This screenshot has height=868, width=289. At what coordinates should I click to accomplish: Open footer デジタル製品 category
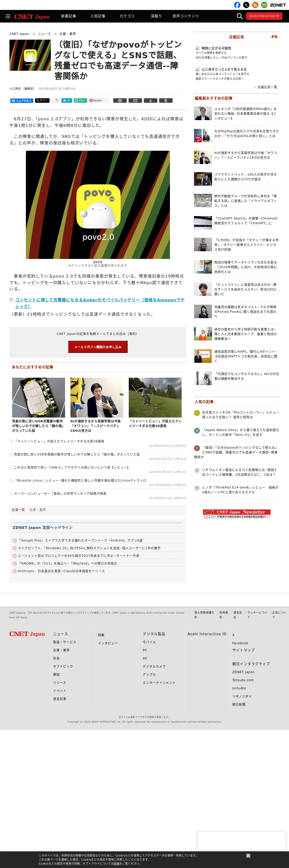pyautogui.click(x=154, y=634)
